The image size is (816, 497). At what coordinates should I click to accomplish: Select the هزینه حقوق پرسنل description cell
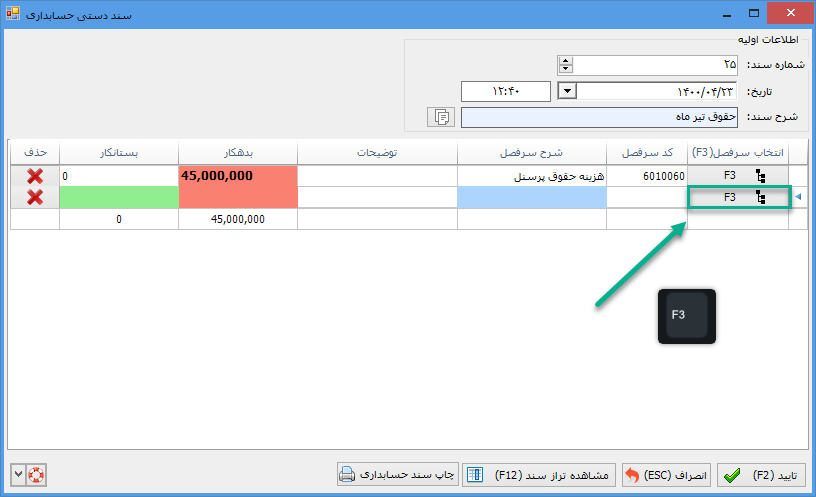tap(532, 176)
